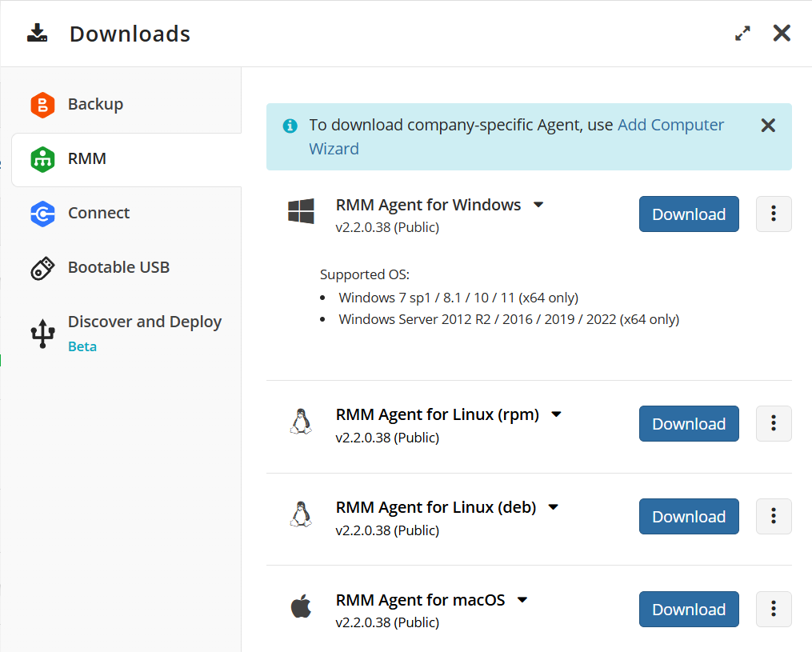The height and width of the screenshot is (652, 812).
Task: Click the Downloads dialog title text
Action: pyautogui.click(x=130, y=34)
